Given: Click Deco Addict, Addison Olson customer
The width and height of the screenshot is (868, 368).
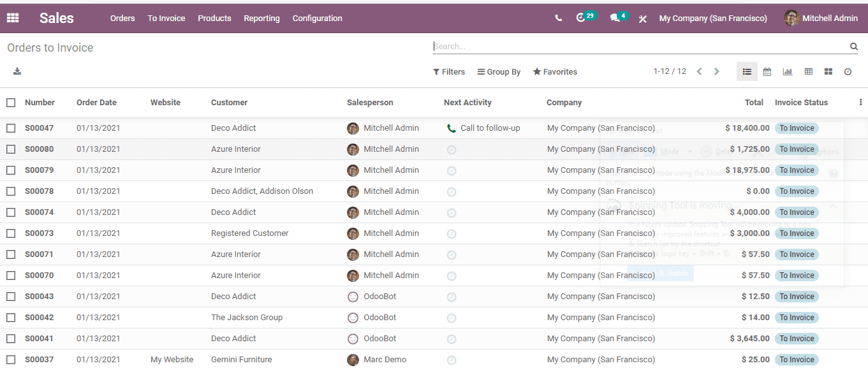Looking at the screenshot, I should [262, 191].
